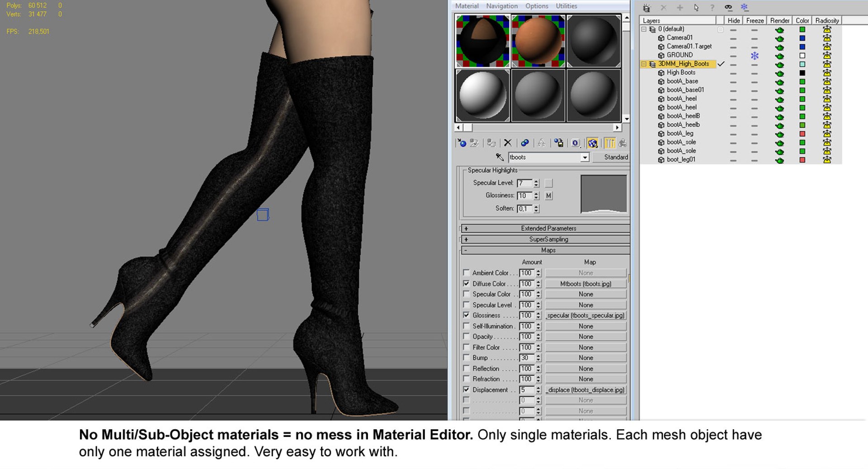The height and width of the screenshot is (469, 868).
Task: Open the Mtboots (tboots.jpg) diffuse map
Action: point(585,284)
